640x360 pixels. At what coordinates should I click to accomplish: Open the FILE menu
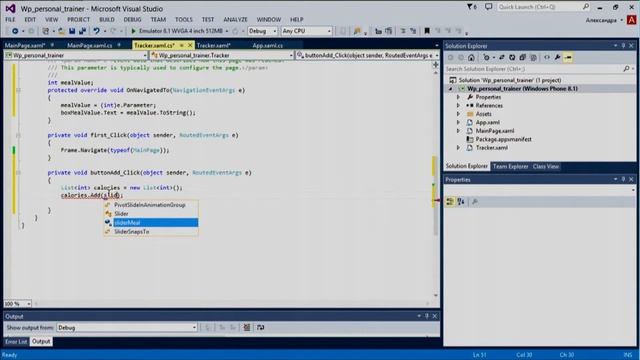tap(10, 20)
